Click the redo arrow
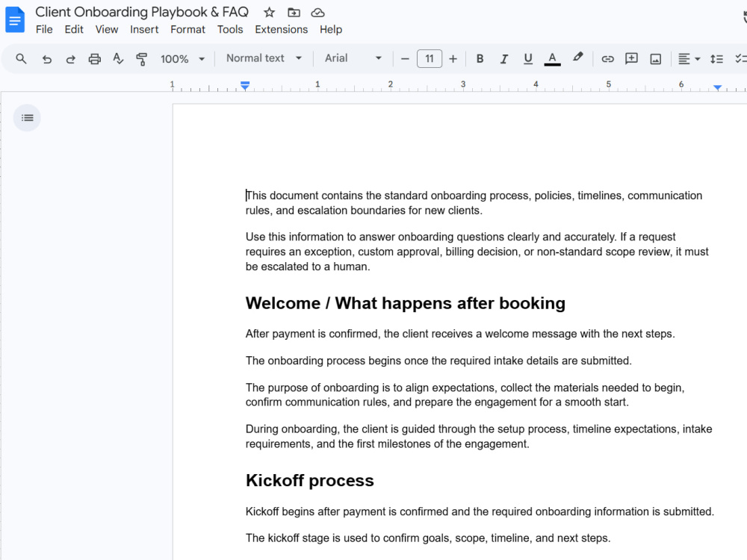The image size is (747, 560). click(x=70, y=58)
